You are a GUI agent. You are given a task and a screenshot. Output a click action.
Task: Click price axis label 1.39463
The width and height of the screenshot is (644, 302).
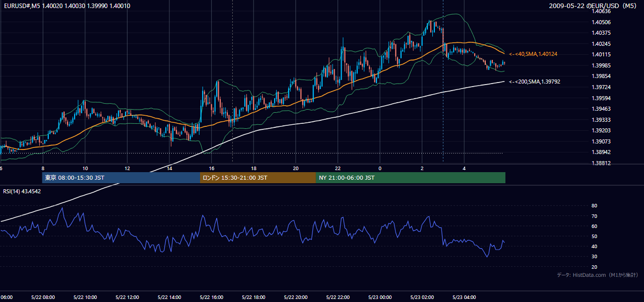click(601, 109)
